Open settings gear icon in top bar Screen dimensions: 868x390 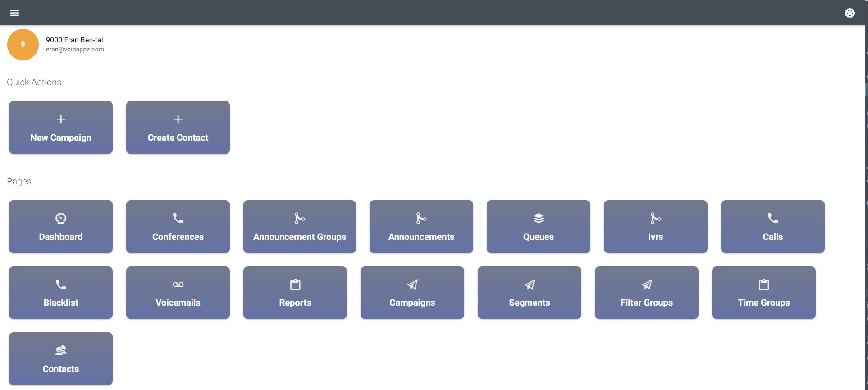coord(850,13)
